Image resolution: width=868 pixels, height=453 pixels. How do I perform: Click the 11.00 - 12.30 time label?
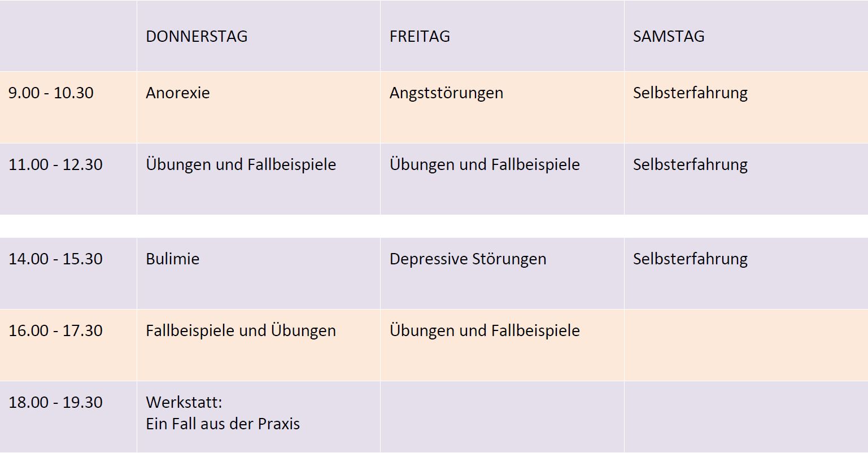55,164
